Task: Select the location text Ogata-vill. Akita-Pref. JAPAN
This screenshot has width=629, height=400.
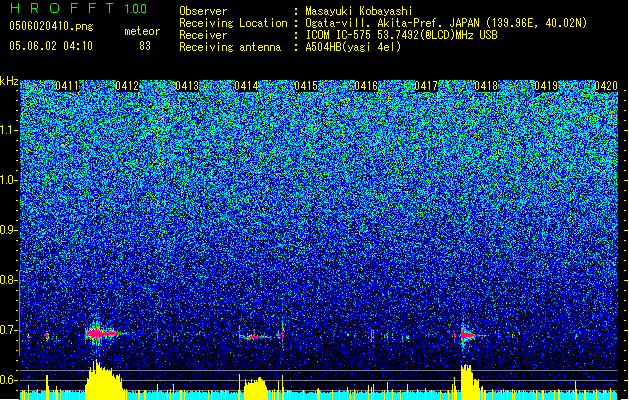Action: coord(392,23)
